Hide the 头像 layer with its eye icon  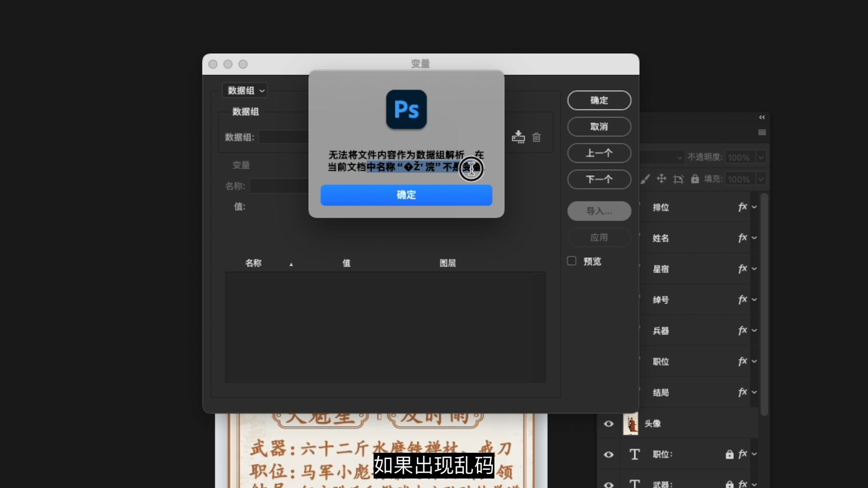click(609, 423)
